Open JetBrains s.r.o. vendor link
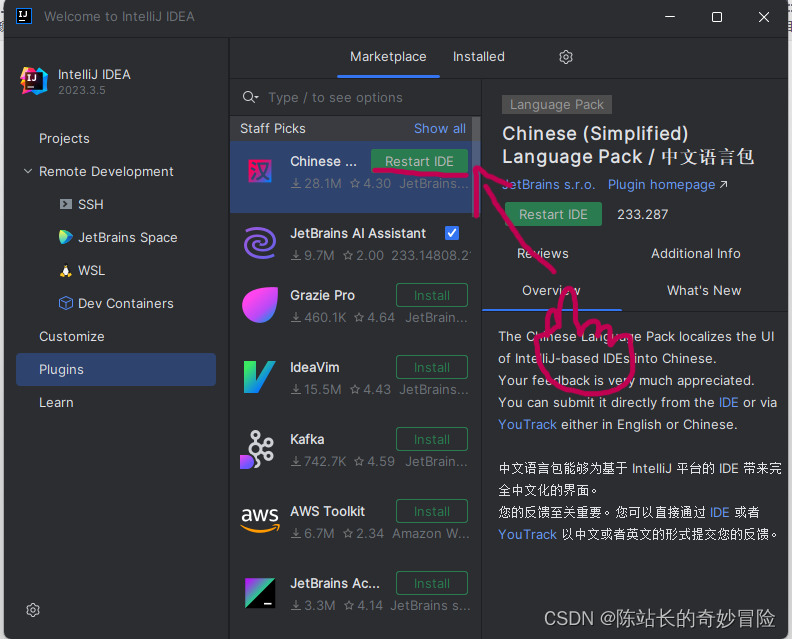The image size is (792, 639). point(549,184)
